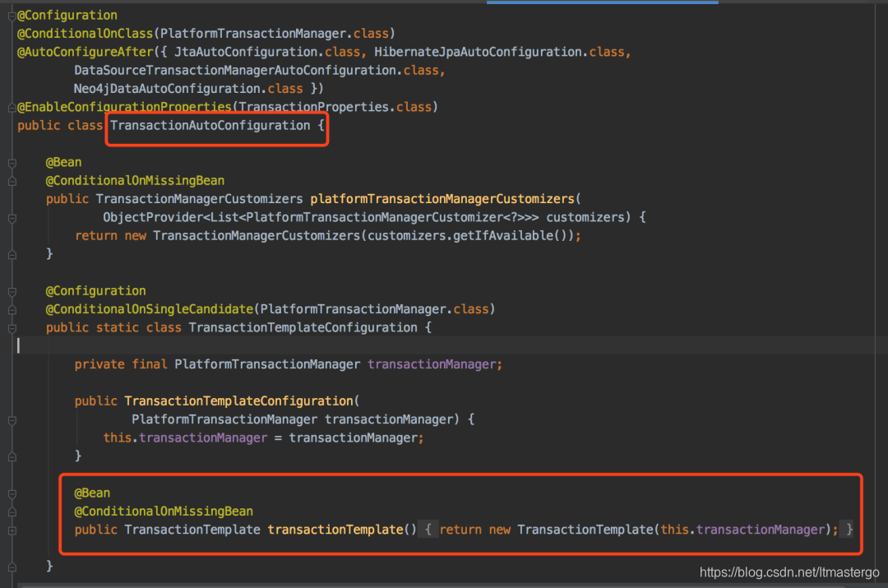Click purple transactionManager field in private final declaration
The height and width of the screenshot is (588, 888).
432,364
